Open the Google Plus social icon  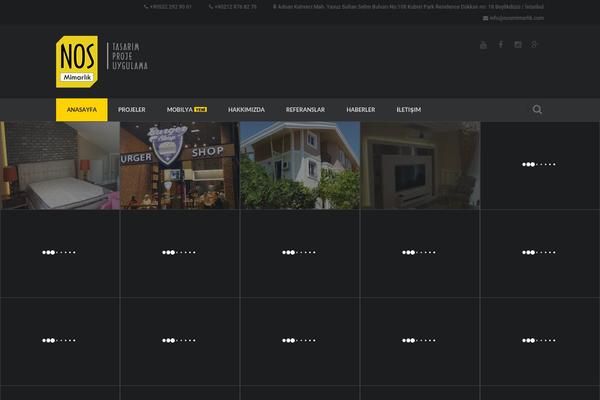tap(534, 44)
